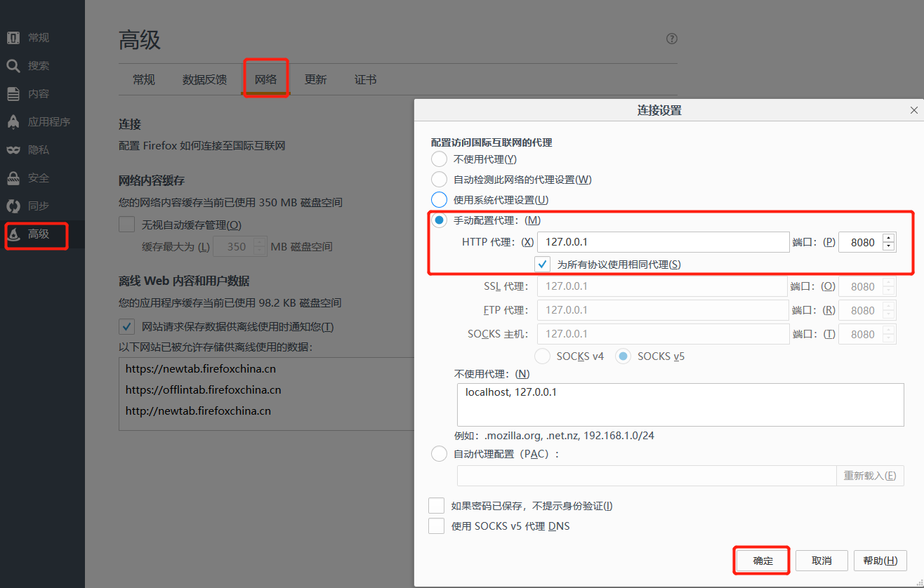Viewport: 924px width, 588px height.
Task: Click SOCKS host port stepper
Action: pyautogui.click(x=889, y=334)
